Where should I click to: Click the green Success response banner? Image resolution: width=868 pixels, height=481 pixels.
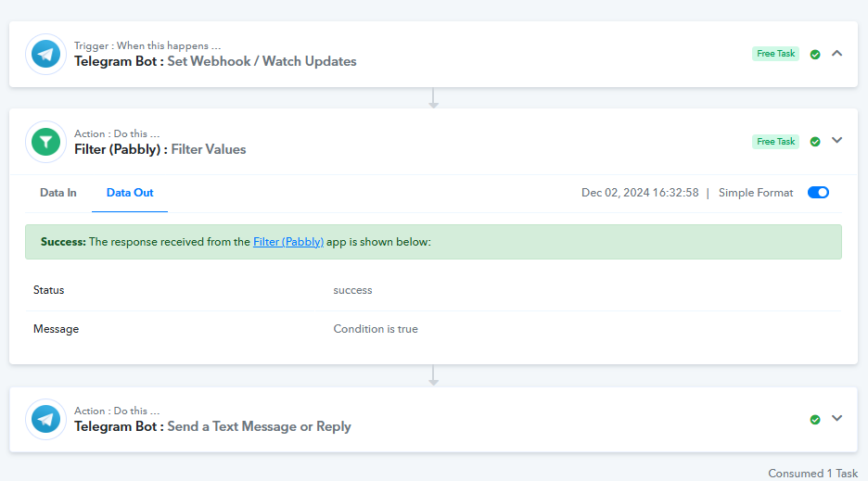pos(433,242)
